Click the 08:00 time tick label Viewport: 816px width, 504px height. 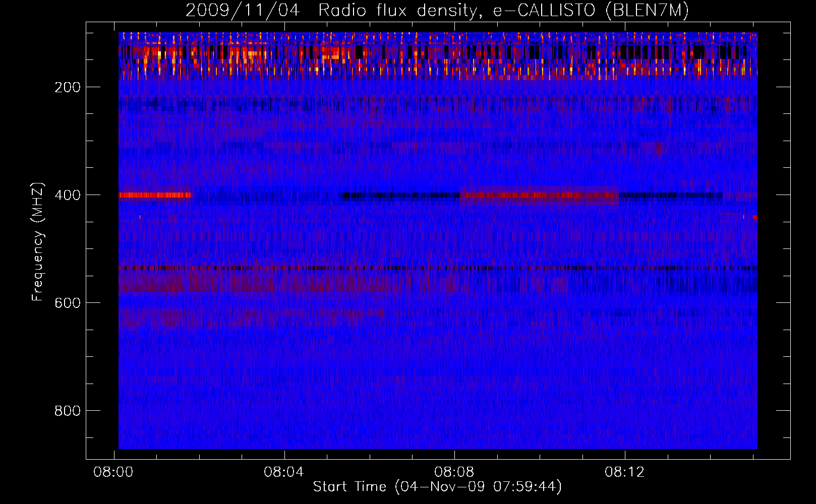pyautogui.click(x=113, y=472)
